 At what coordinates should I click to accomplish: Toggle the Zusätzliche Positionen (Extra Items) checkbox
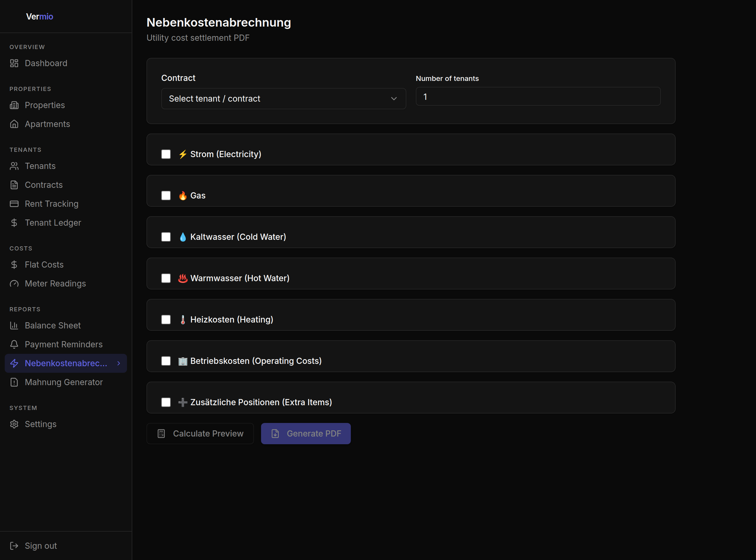coord(166,402)
